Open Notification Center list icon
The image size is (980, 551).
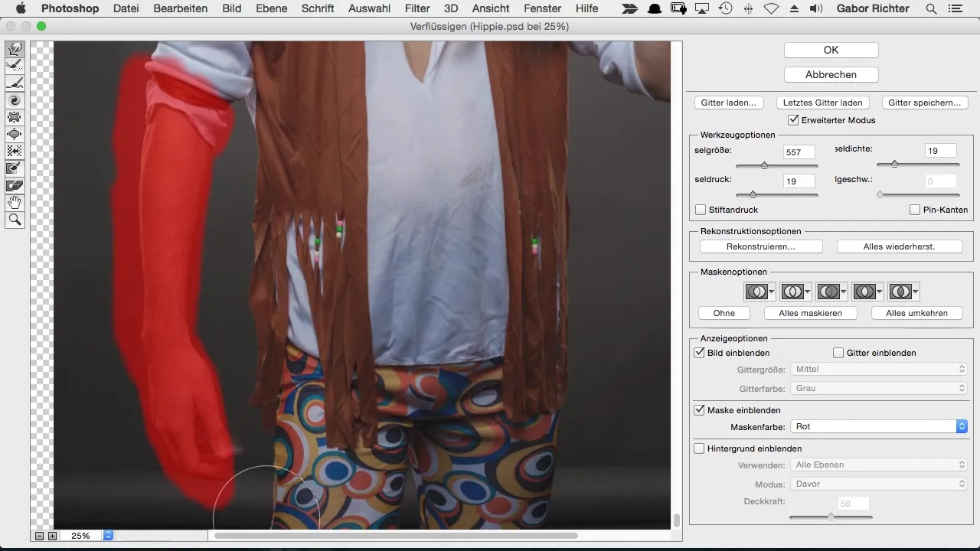[955, 9]
